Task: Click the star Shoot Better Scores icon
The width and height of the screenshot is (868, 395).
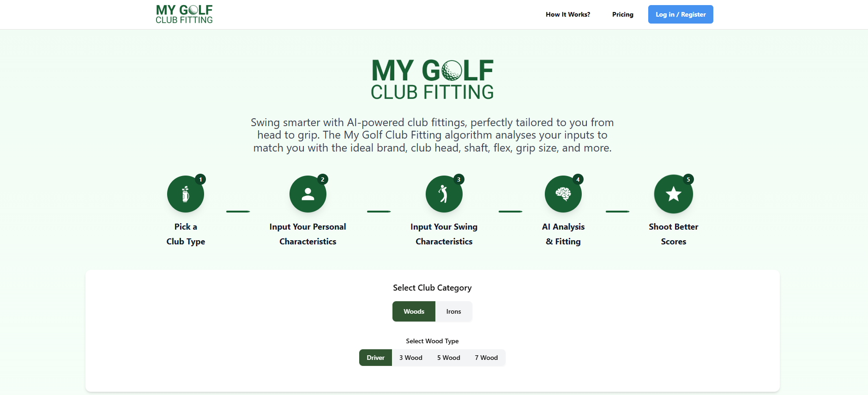Action: click(674, 194)
